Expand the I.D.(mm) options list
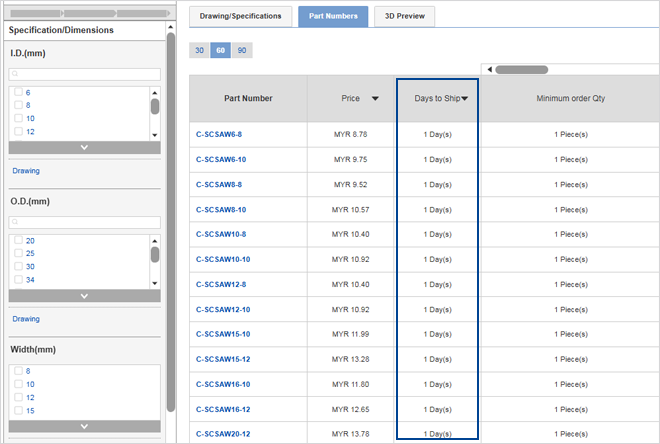The image size is (660, 444). (x=84, y=147)
